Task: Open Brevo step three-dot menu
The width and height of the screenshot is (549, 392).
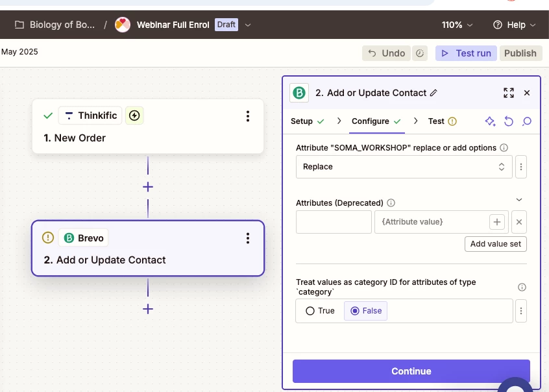Action: (248, 238)
